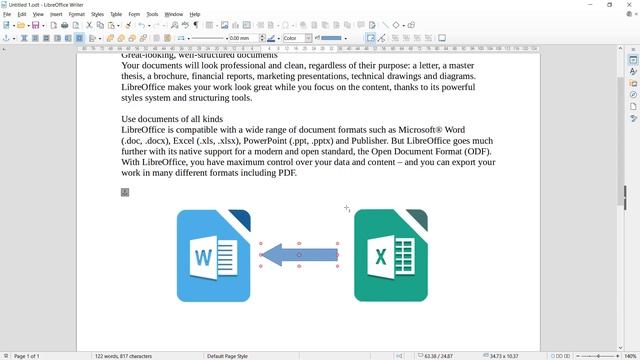Open sidebar Gallery panel icon
Screen dimensions: 640x360
[x=633, y=83]
